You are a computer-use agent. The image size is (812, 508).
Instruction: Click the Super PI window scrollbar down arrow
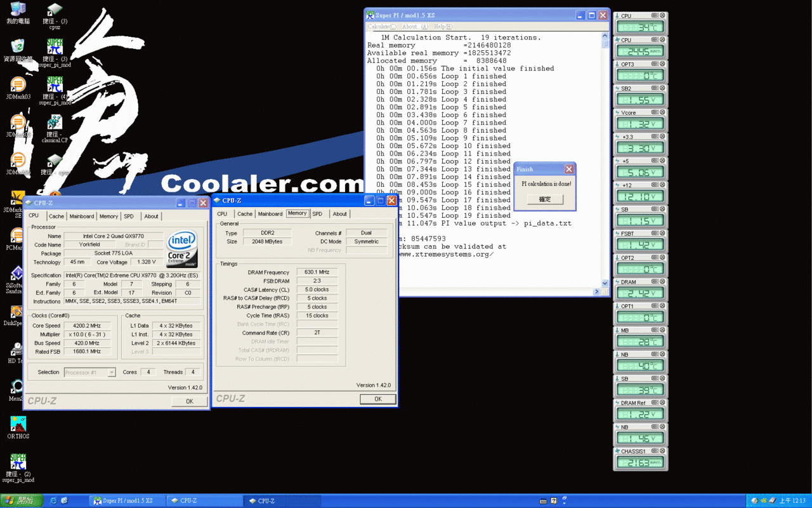605,283
